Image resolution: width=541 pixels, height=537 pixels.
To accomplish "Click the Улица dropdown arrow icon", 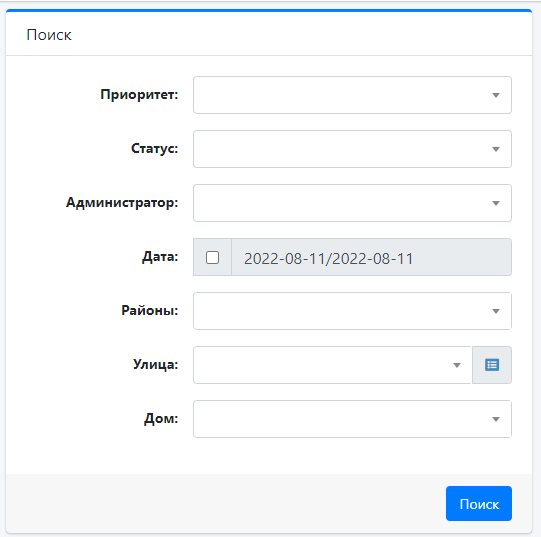I will point(457,365).
